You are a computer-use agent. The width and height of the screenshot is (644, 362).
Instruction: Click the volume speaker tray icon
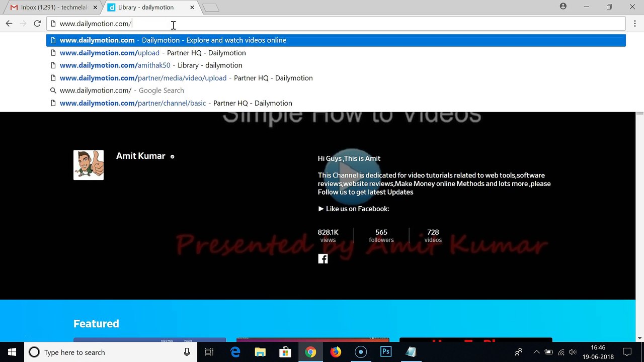coord(573,352)
